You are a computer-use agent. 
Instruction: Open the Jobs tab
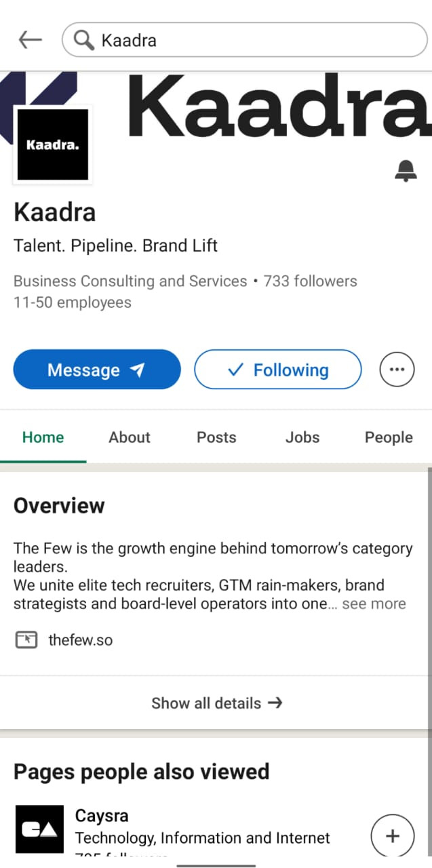(302, 437)
